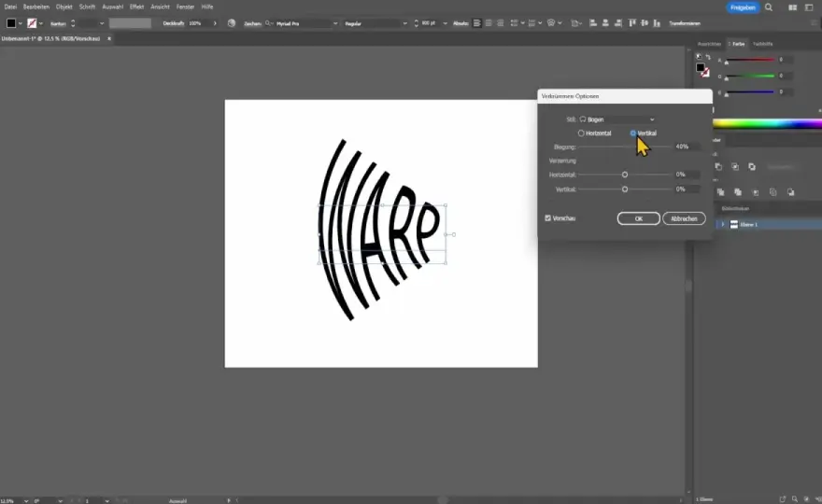Click the Horizontal distortion slider handle
The height and width of the screenshot is (504, 822).
click(x=625, y=175)
